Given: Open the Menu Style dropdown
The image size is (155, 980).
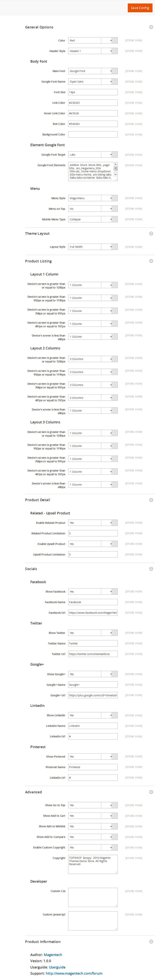Looking at the screenshot, I should point(93,198).
